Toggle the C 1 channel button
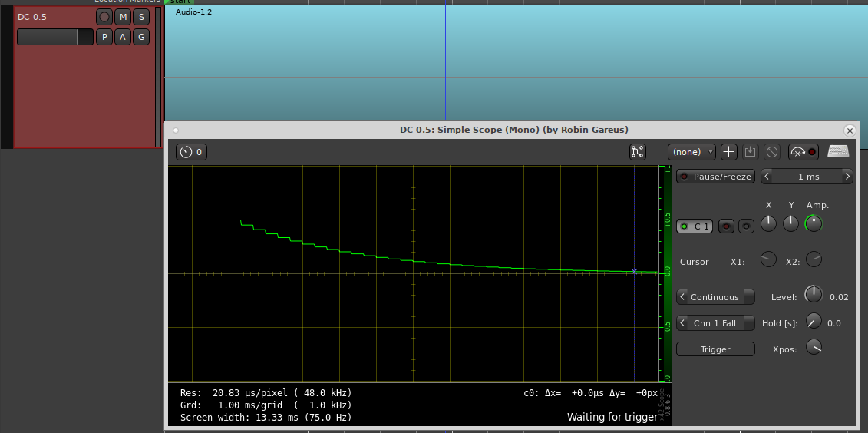This screenshot has height=433, width=868. pos(695,226)
